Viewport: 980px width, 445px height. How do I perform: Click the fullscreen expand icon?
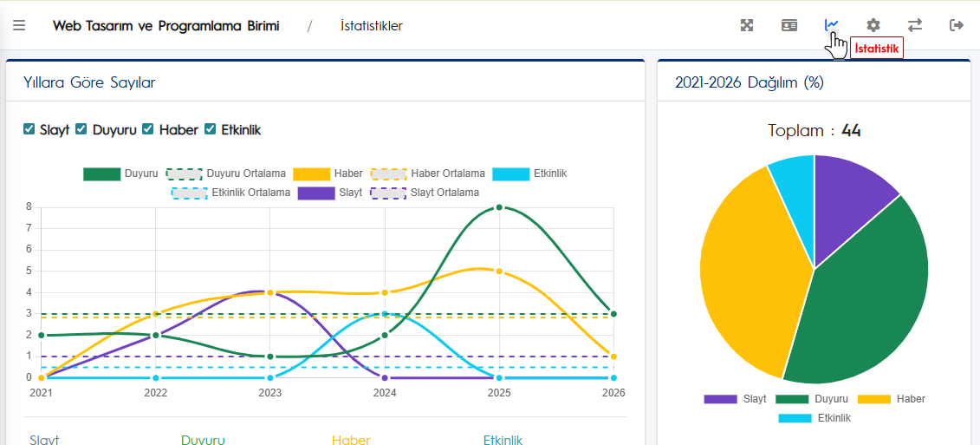[747, 25]
